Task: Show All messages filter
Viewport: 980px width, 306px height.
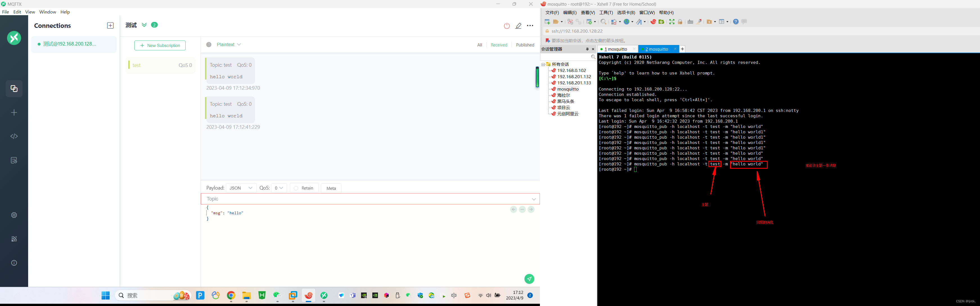Action: coord(480,45)
